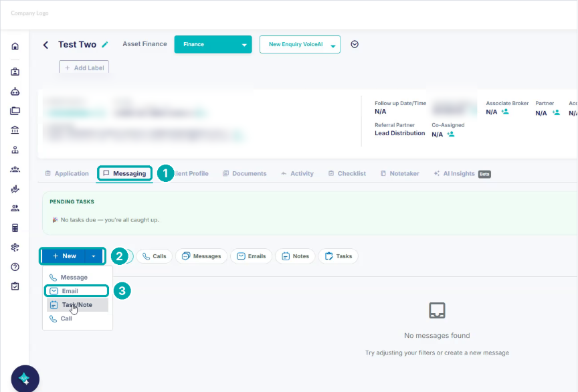Click the Lead Distribution referral partner text
The image size is (578, 392).
399,133
